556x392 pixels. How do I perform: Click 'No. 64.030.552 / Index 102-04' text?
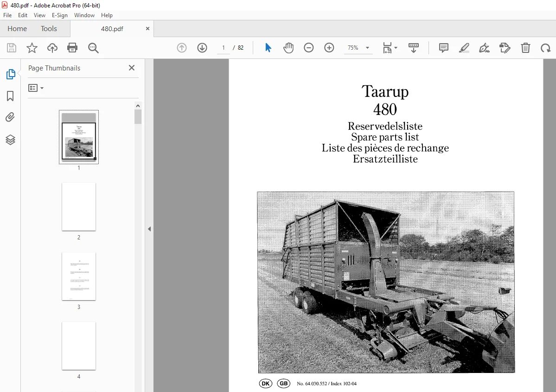[x=326, y=384]
